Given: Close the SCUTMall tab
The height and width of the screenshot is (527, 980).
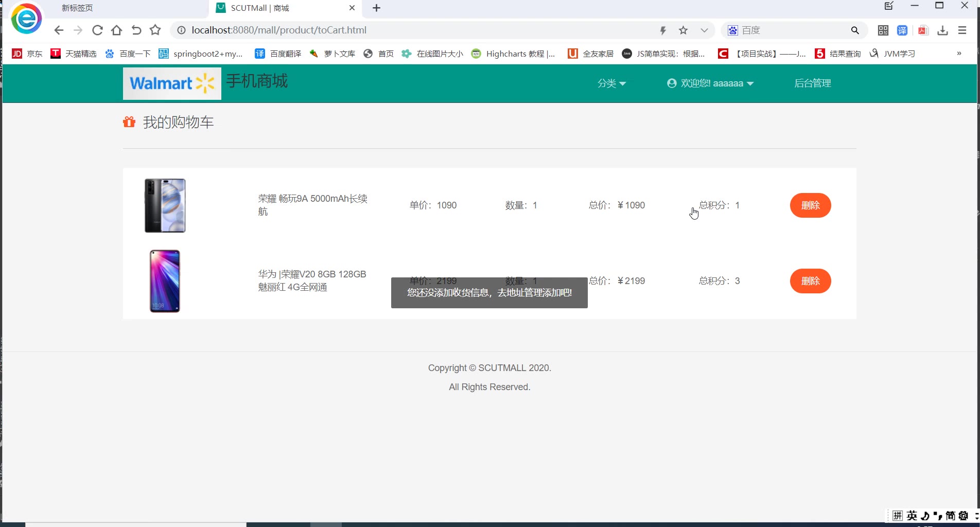Looking at the screenshot, I should coord(352,8).
